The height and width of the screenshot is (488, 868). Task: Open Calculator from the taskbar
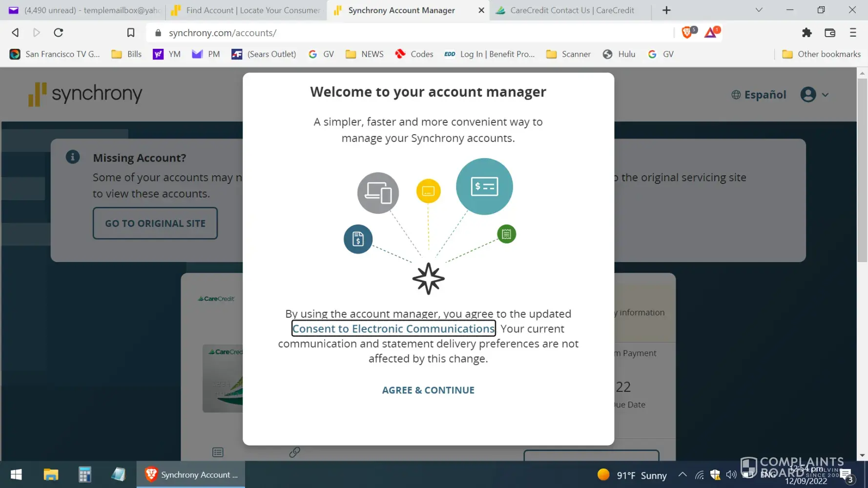pyautogui.click(x=85, y=475)
